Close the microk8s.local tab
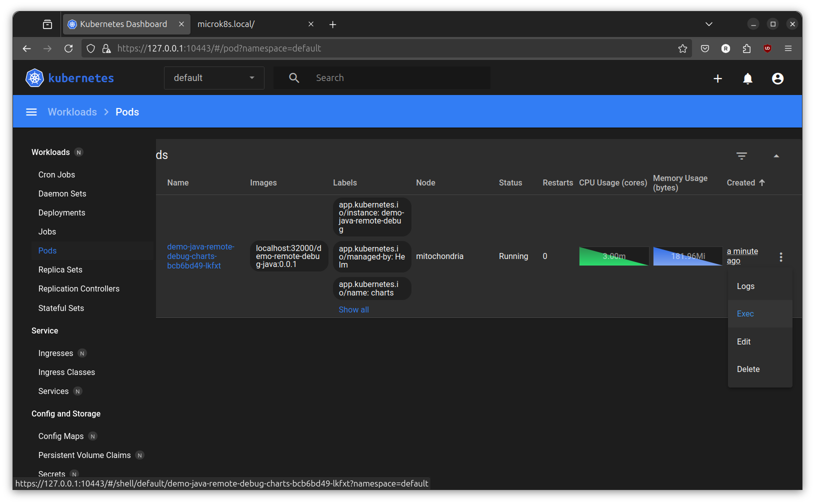This screenshot has width=815, height=504. (311, 24)
